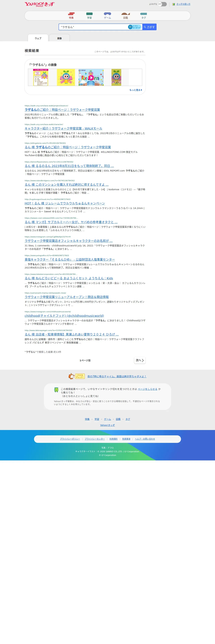Open HOT! ジュレームでウルウル result link
This screenshot has width=215, height=644.
65,203
